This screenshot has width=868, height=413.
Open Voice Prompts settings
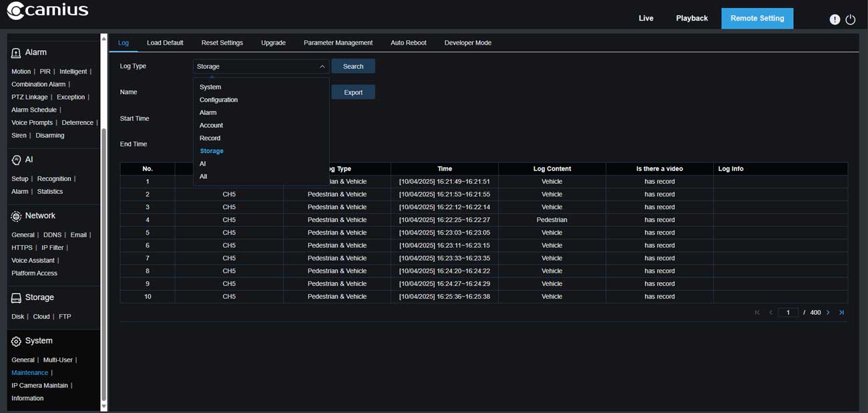pyautogui.click(x=32, y=122)
